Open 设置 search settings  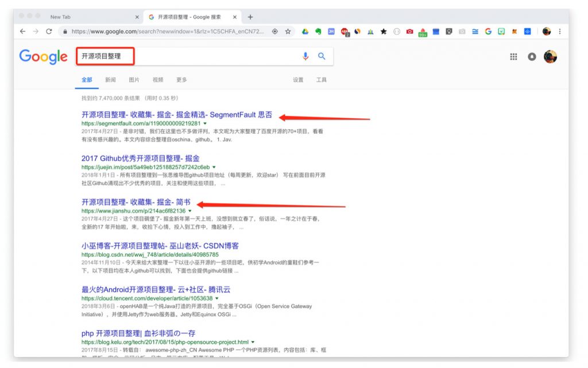click(298, 80)
